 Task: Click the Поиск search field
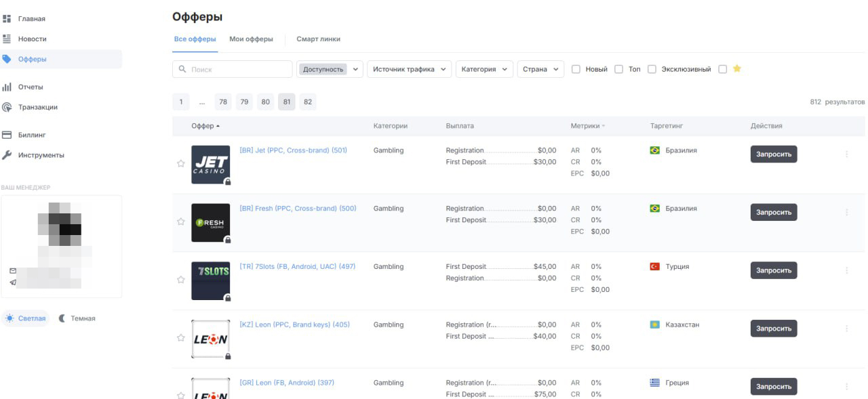click(233, 69)
